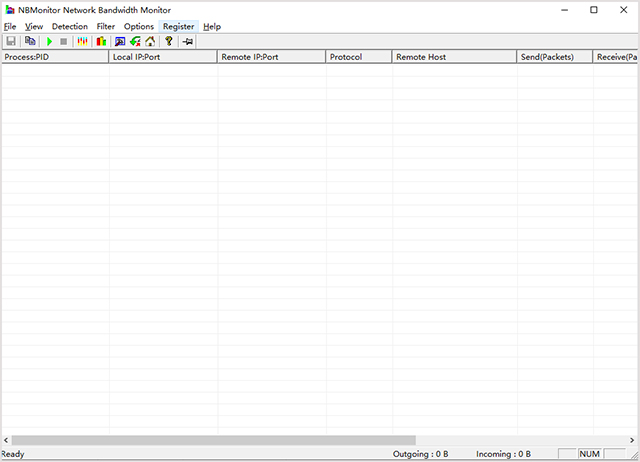Click the house home icon
This screenshot has width=640, height=462.
coord(150,41)
